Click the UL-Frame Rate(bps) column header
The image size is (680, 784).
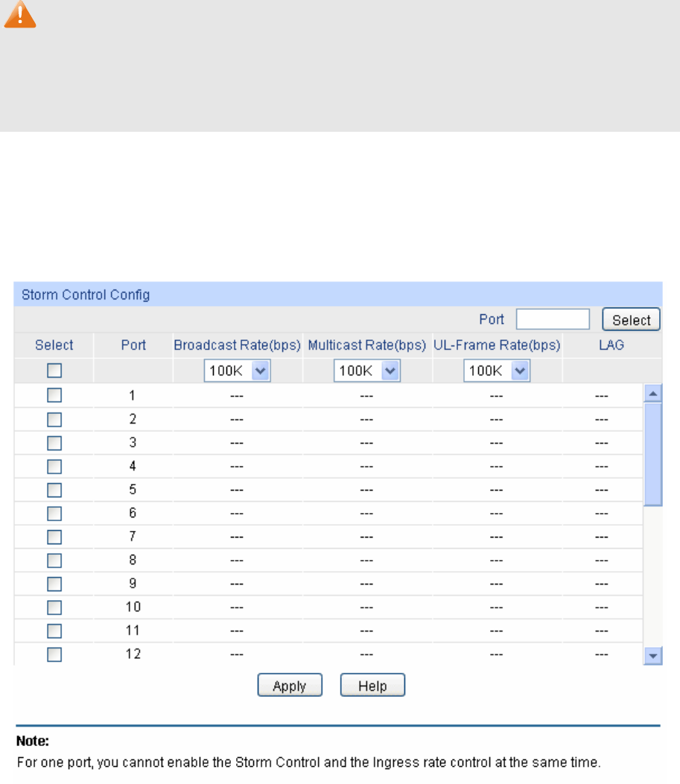[x=497, y=345]
